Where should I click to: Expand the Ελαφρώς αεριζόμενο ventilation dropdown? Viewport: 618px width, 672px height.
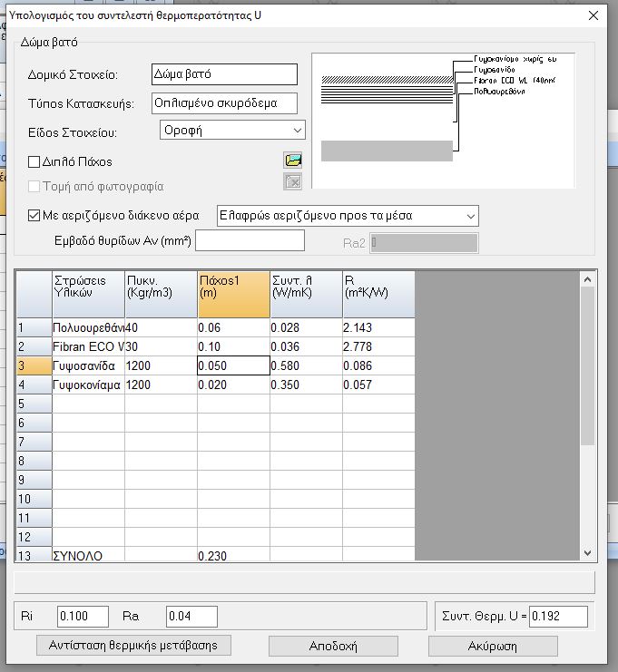(348, 216)
